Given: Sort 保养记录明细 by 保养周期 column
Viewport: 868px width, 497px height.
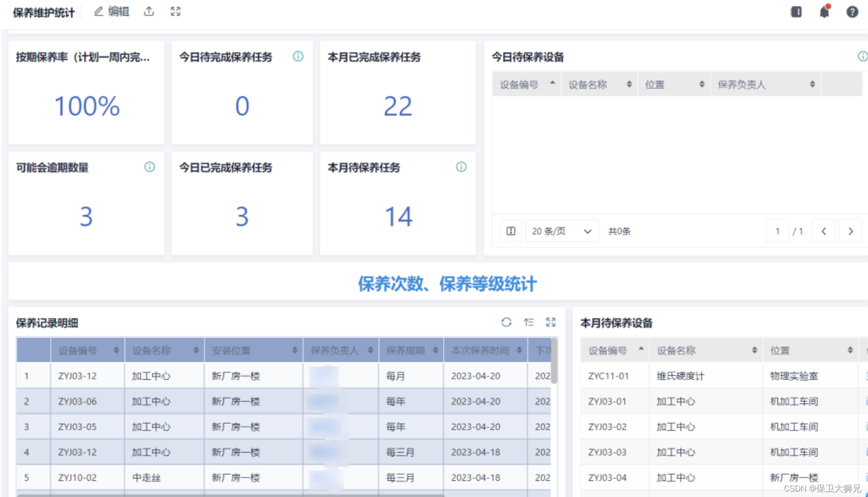Looking at the screenshot, I should 435,350.
